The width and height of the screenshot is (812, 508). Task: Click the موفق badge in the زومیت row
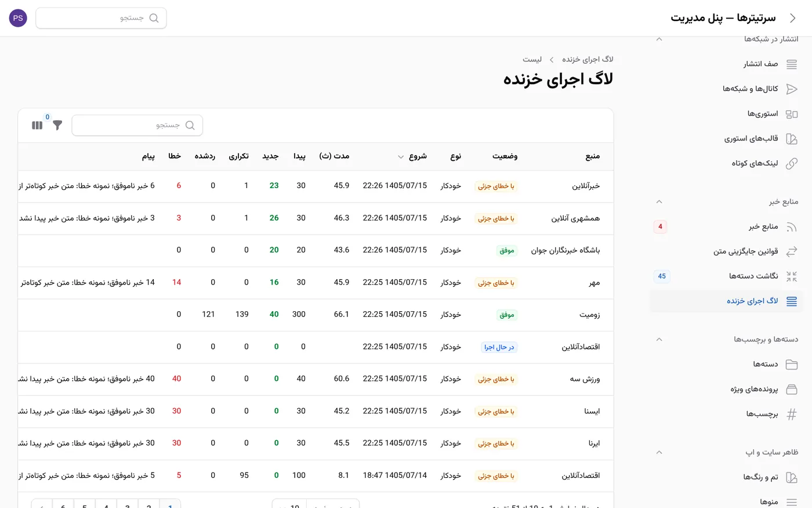click(x=507, y=315)
